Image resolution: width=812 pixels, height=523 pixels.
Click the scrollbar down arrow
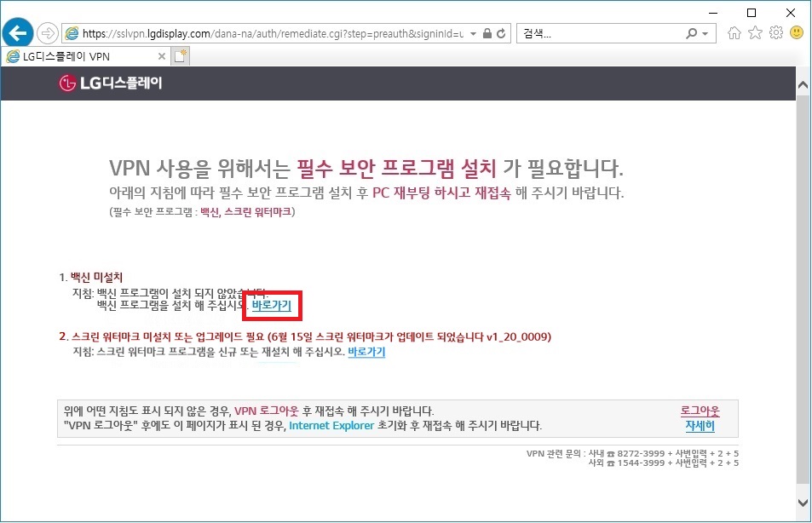[803, 503]
